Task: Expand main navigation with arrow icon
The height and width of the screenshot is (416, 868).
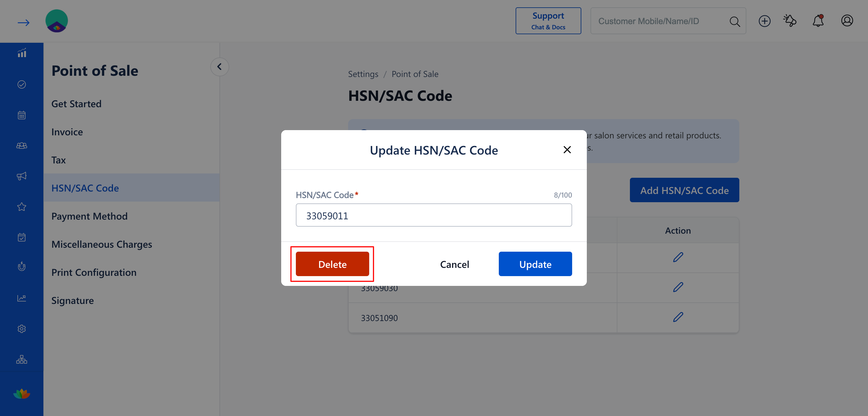Action: point(23,23)
